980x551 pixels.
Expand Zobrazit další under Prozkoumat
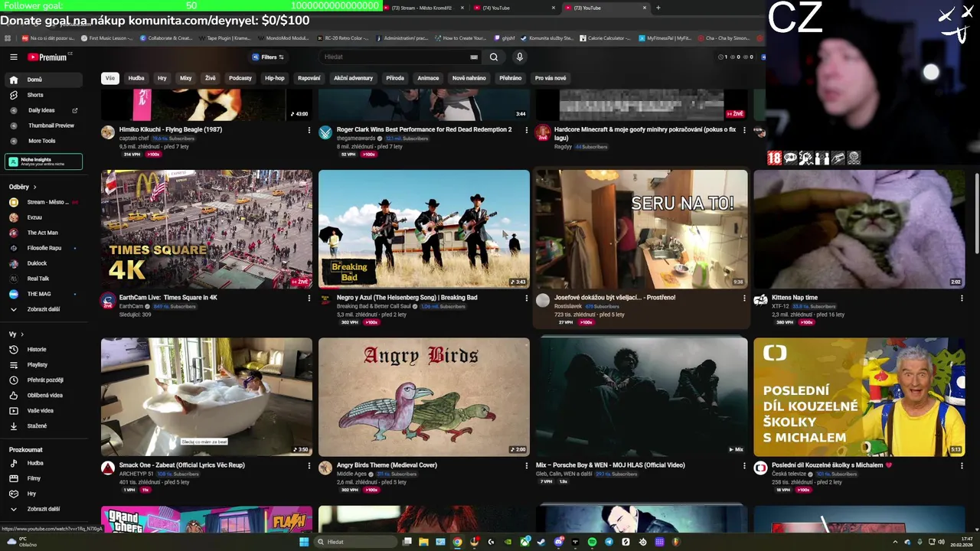[x=43, y=509]
